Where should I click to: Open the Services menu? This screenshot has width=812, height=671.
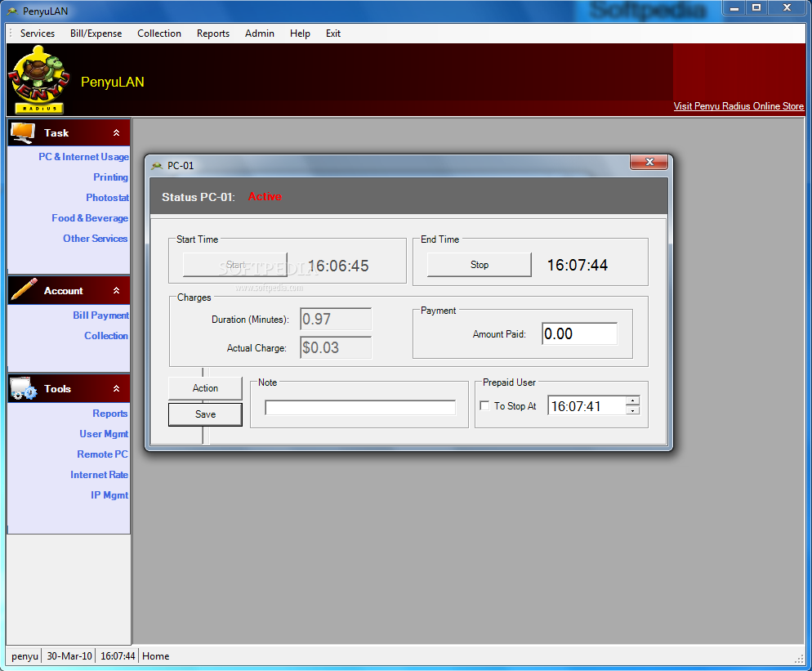tap(38, 34)
